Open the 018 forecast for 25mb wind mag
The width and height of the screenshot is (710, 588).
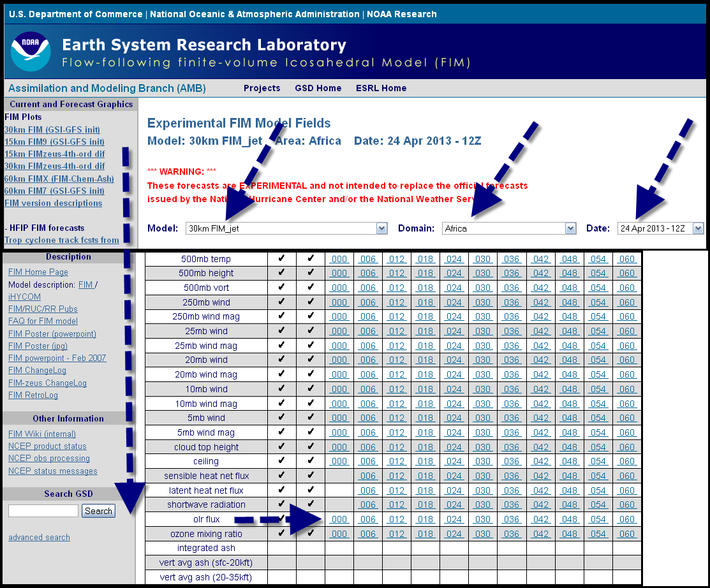(425, 346)
